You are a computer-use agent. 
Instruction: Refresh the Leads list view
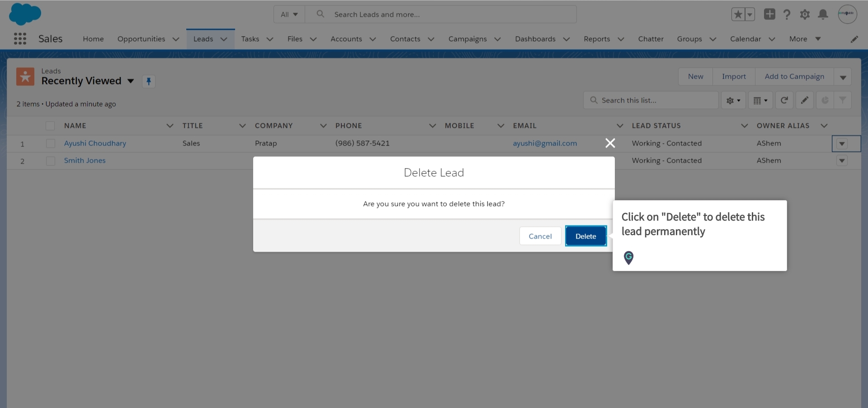784,100
